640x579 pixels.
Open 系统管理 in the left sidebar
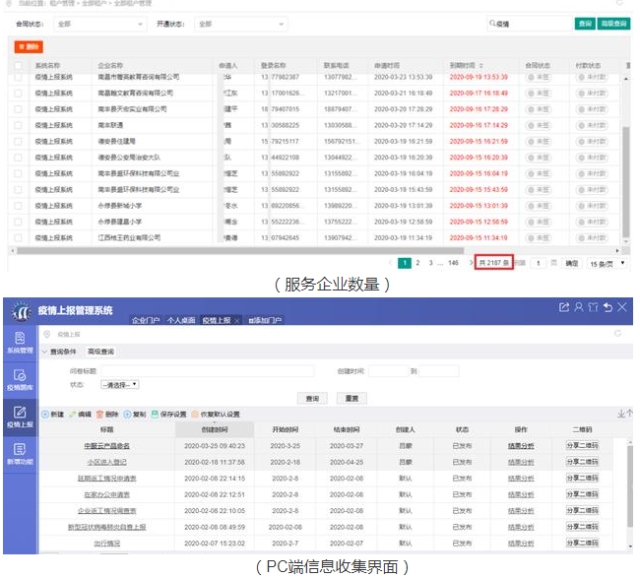(18, 343)
